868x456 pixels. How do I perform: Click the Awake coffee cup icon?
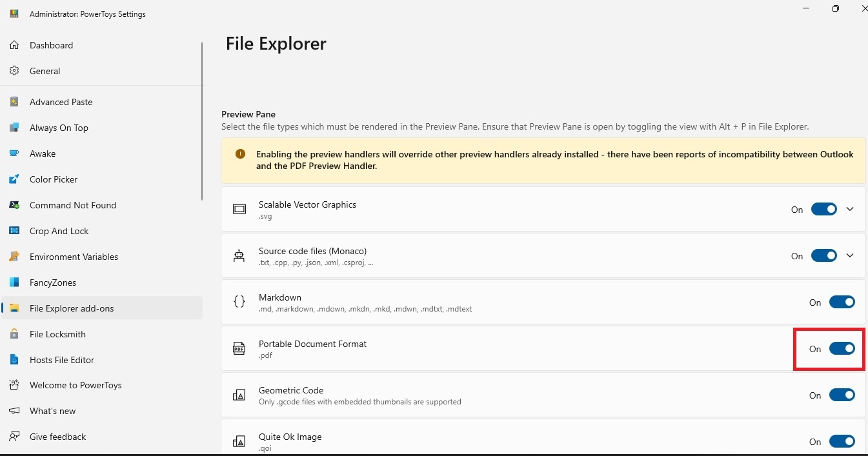pyautogui.click(x=14, y=154)
